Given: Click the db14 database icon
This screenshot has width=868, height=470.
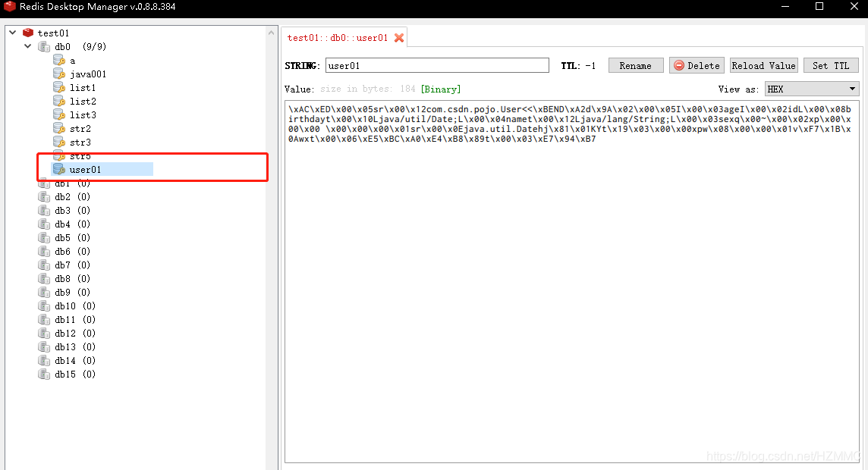Looking at the screenshot, I should (44, 361).
